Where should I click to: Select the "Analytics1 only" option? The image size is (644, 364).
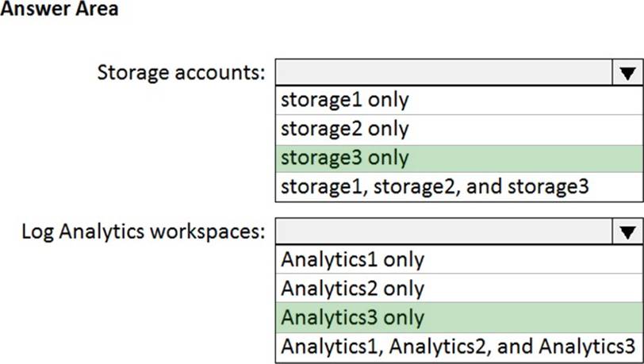point(352,259)
